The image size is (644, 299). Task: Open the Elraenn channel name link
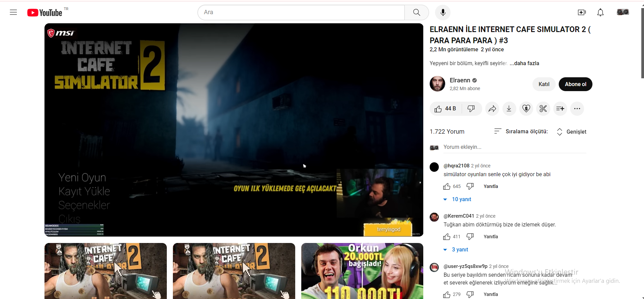point(460,80)
